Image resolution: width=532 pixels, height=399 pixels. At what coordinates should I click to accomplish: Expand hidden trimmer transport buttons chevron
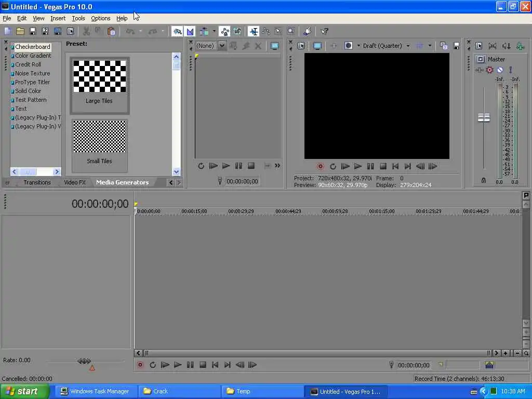pos(277,166)
